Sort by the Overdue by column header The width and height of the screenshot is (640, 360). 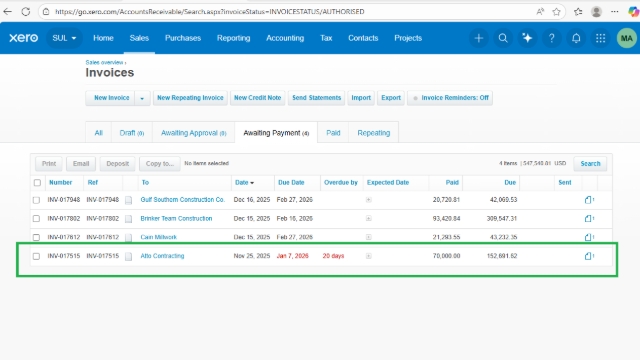(341, 182)
